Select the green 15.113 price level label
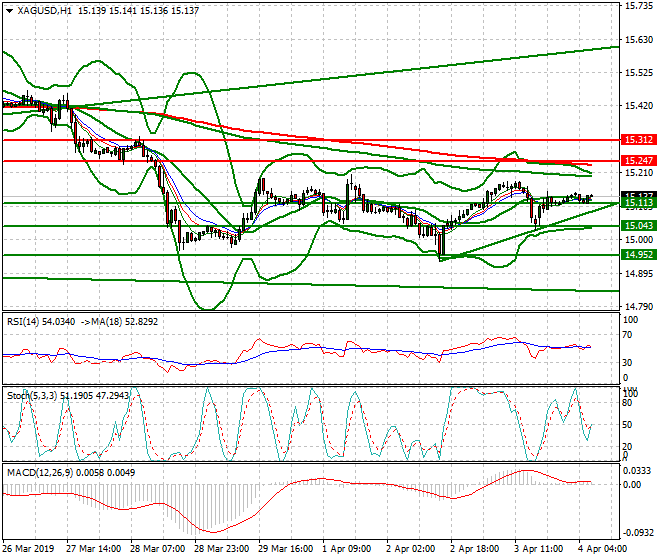660x560 pixels. point(639,204)
